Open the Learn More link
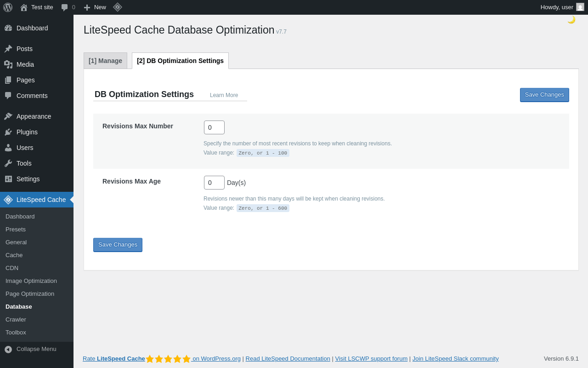This screenshot has width=588, height=368. click(224, 95)
